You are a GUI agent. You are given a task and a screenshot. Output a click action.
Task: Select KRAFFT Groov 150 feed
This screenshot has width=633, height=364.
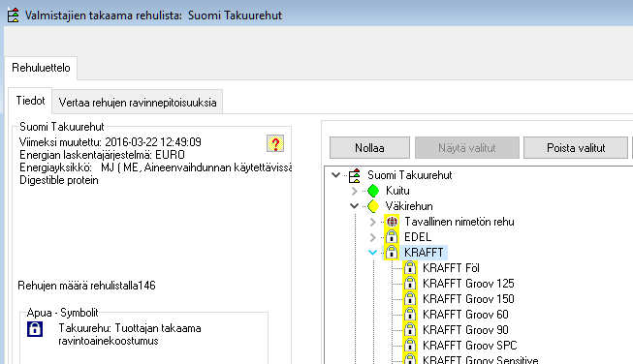pyautogui.click(x=468, y=299)
